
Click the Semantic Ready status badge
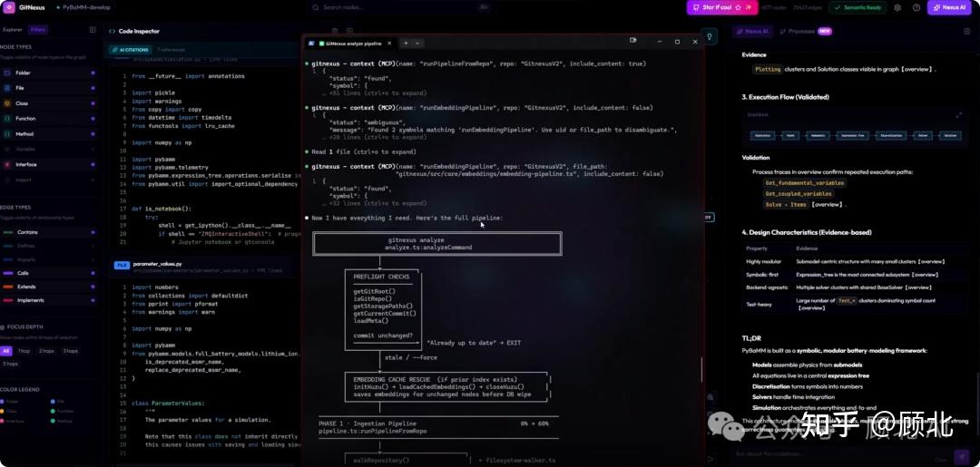pyautogui.click(x=859, y=7)
